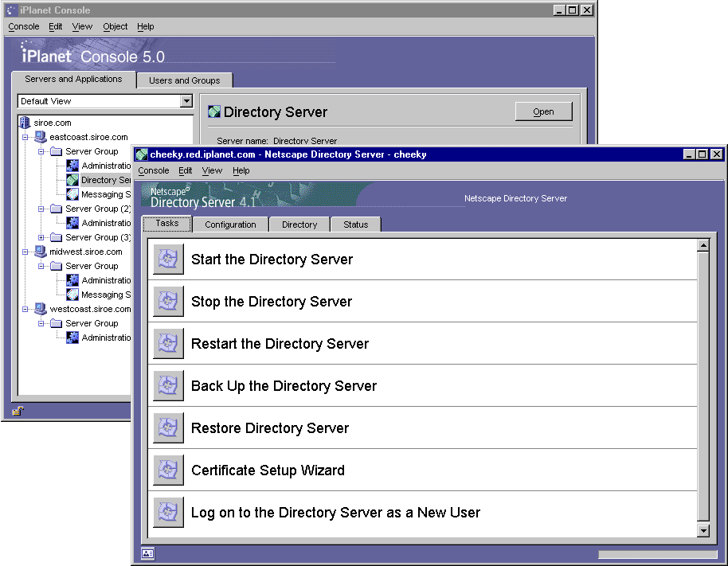This screenshot has width=728, height=566.
Task: Select the midwest.siroe.com tree label
Action: click(x=86, y=252)
